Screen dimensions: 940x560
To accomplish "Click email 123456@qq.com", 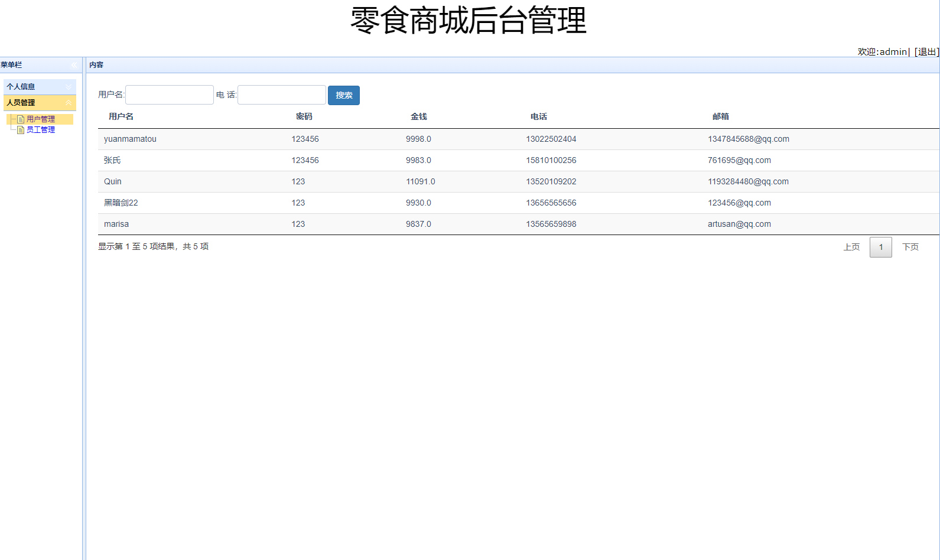I will [x=739, y=203].
